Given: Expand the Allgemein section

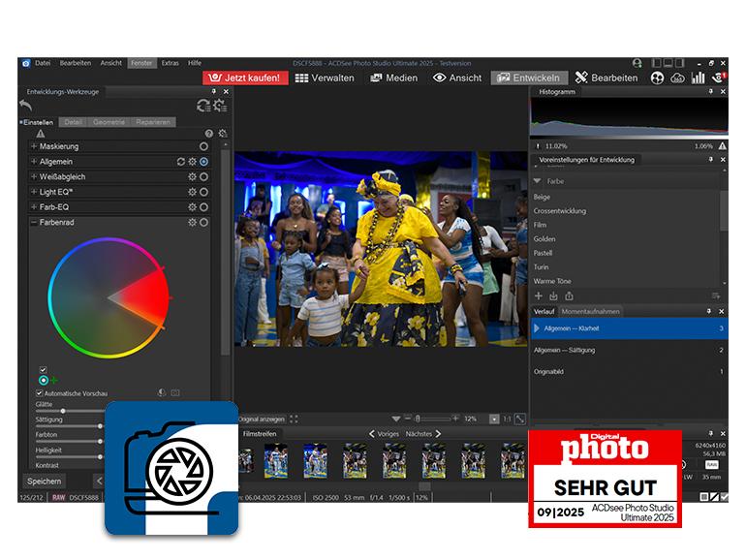Looking at the screenshot, I should coord(34,162).
